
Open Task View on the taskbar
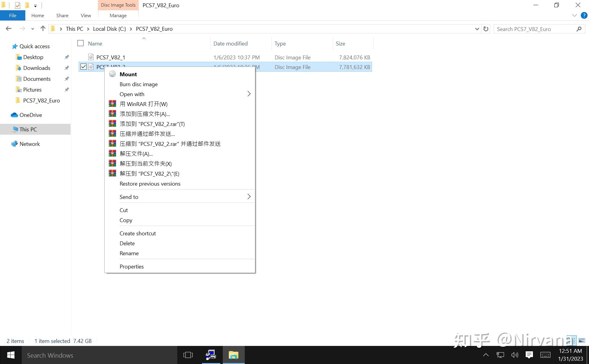coord(188,355)
